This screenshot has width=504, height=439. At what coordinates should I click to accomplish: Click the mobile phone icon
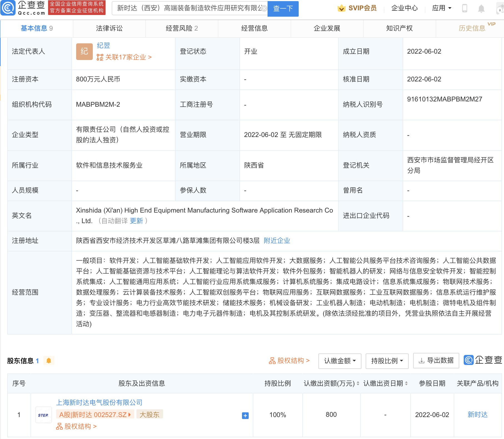coord(465,8)
